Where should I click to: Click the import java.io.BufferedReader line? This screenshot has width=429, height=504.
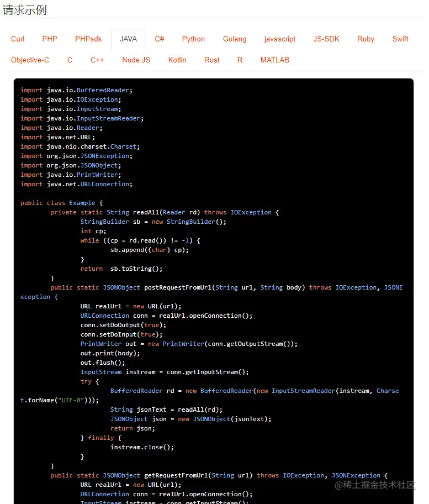[x=76, y=90]
